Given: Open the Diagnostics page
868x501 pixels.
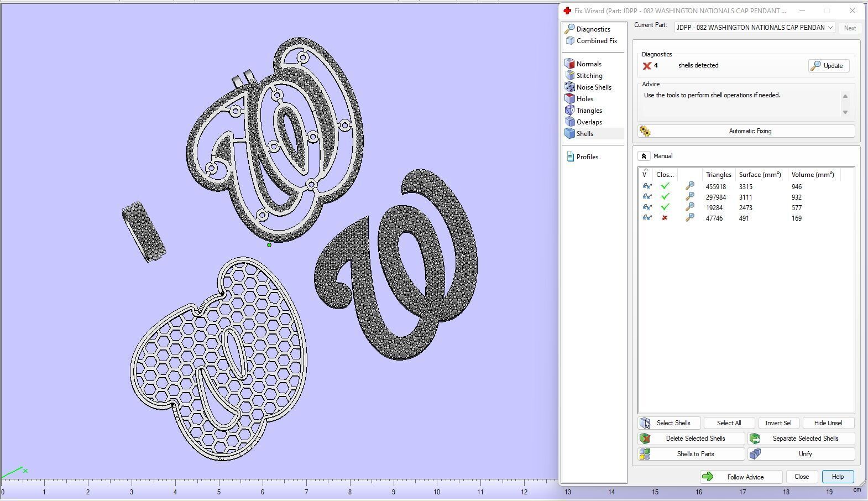Looking at the screenshot, I should pos(594,29).
